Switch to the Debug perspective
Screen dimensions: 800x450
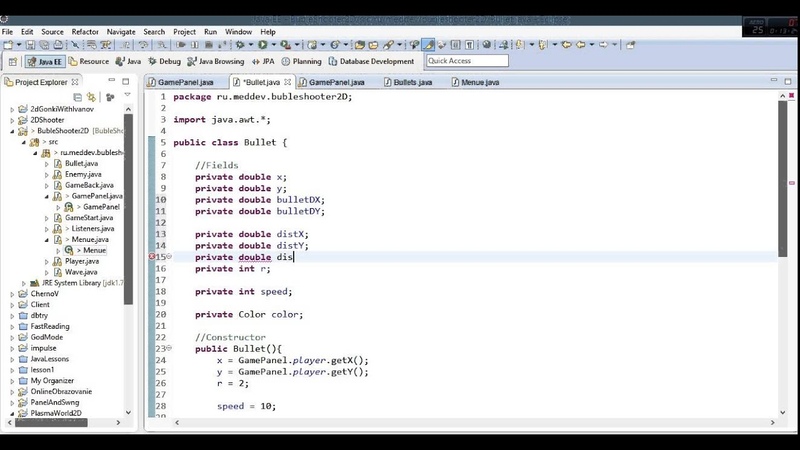click(164, 61)
